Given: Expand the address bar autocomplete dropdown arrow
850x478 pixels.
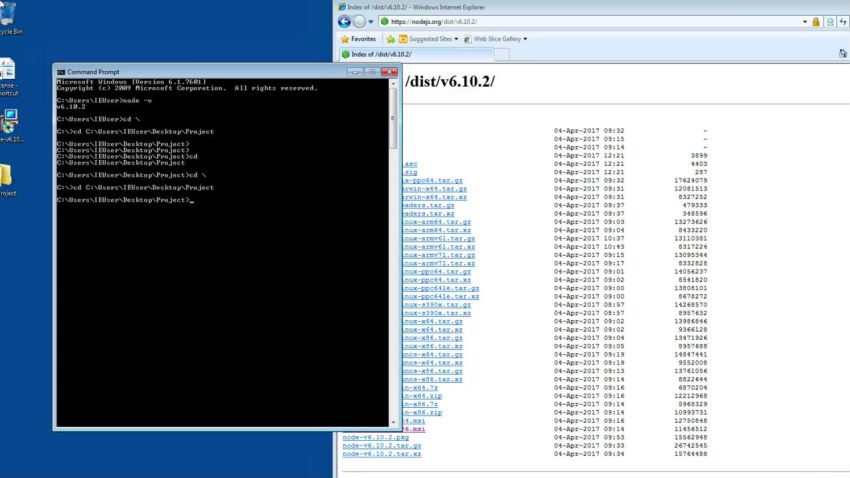Looking at the screenshot, I should click(x=804, y=22).
